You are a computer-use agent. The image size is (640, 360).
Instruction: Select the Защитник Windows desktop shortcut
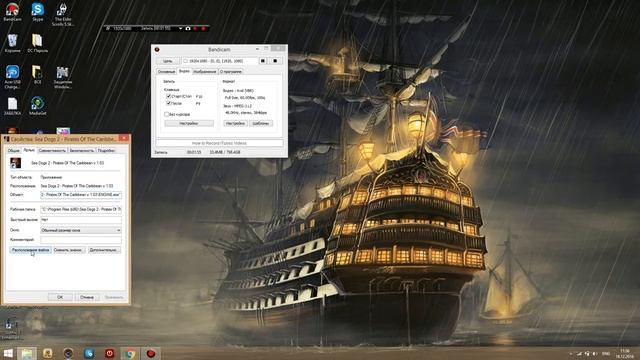coord(62,77)
